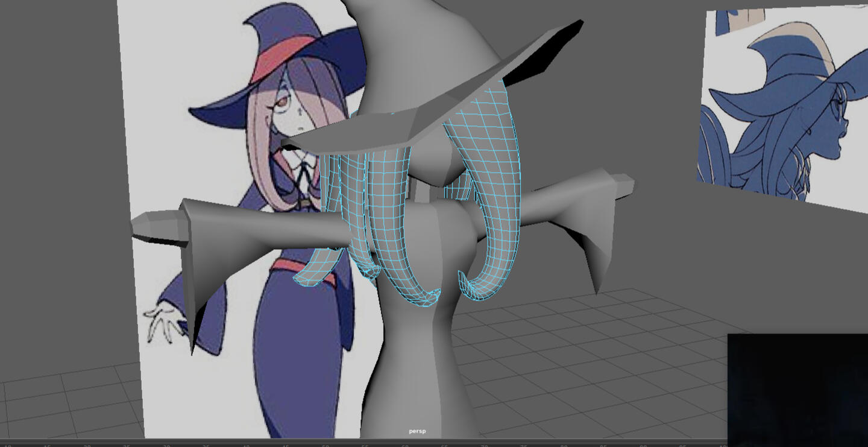Click the right hand stub of model
868x447 pixels.
click(x=621, y=183)
